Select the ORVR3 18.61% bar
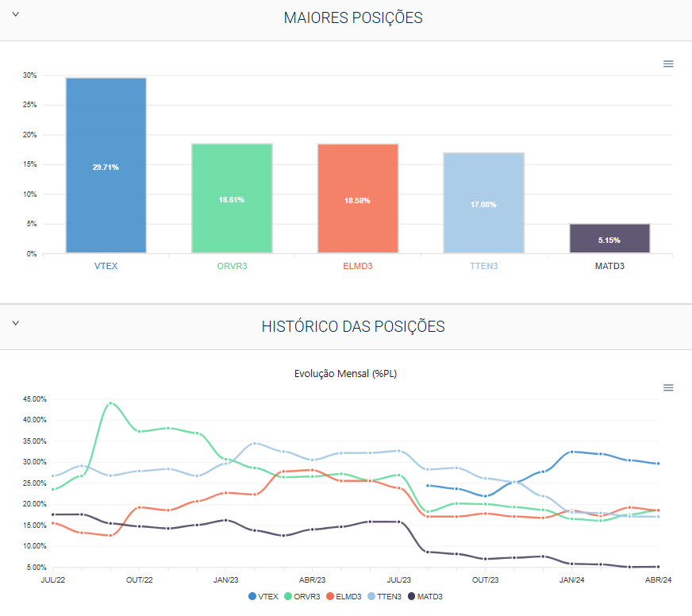The width and height of the screenshot is (692, 616). point(233,198)
